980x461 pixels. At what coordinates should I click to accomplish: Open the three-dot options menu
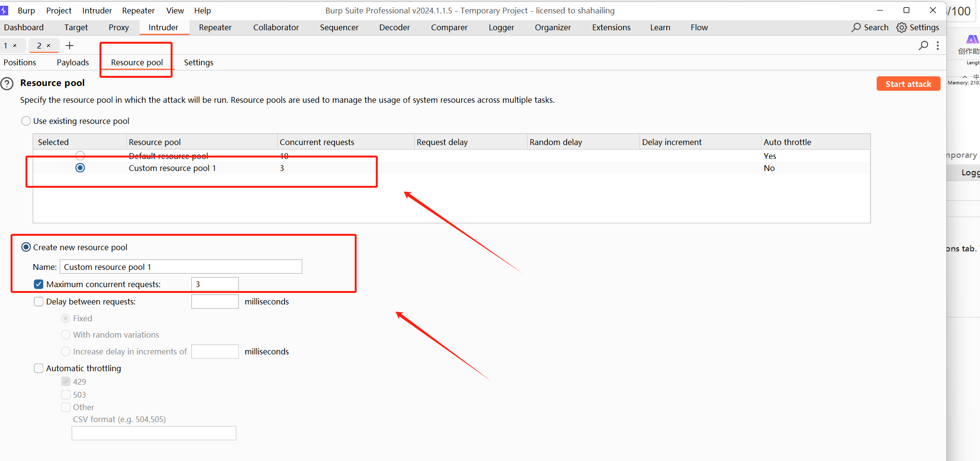938,46
